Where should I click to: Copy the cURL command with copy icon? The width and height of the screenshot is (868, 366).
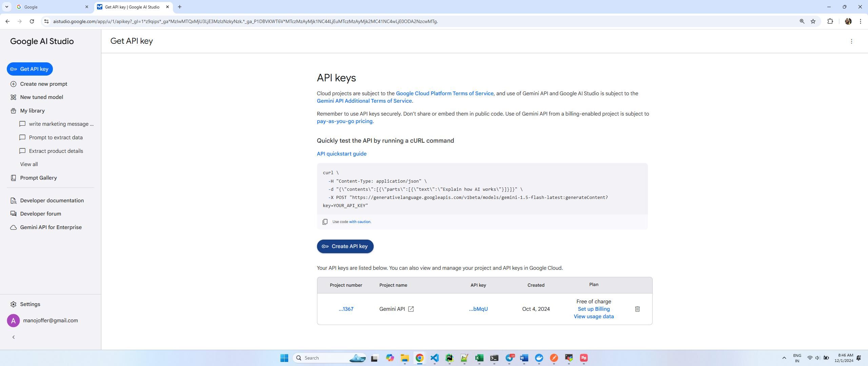point(325,222)
